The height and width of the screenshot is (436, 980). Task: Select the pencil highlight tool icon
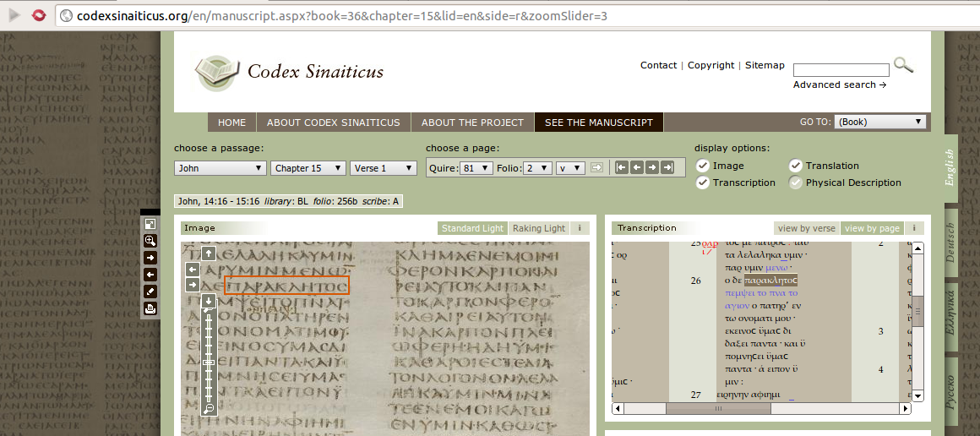coord(150,292)
